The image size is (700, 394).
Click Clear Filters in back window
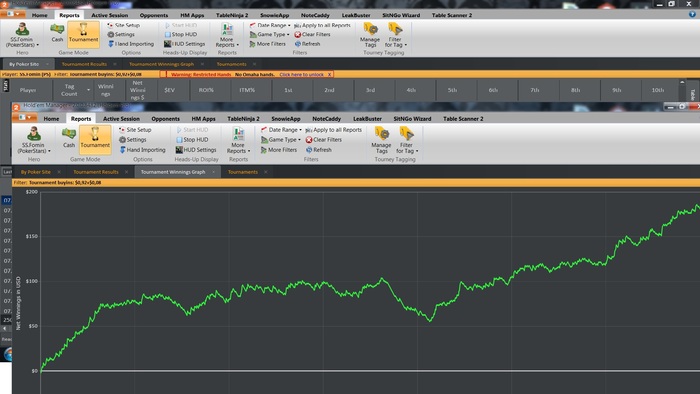pyautogui.click(x=312, y=34)
